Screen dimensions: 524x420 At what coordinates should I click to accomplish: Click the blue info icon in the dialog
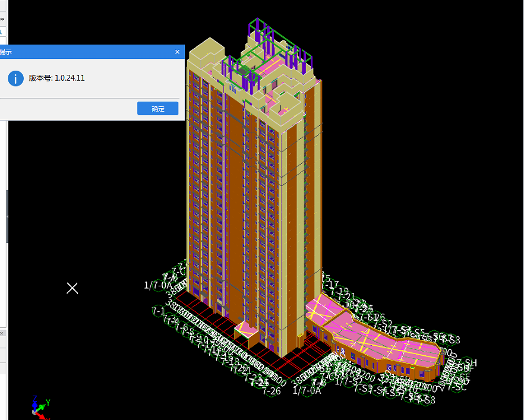point(15,78)
